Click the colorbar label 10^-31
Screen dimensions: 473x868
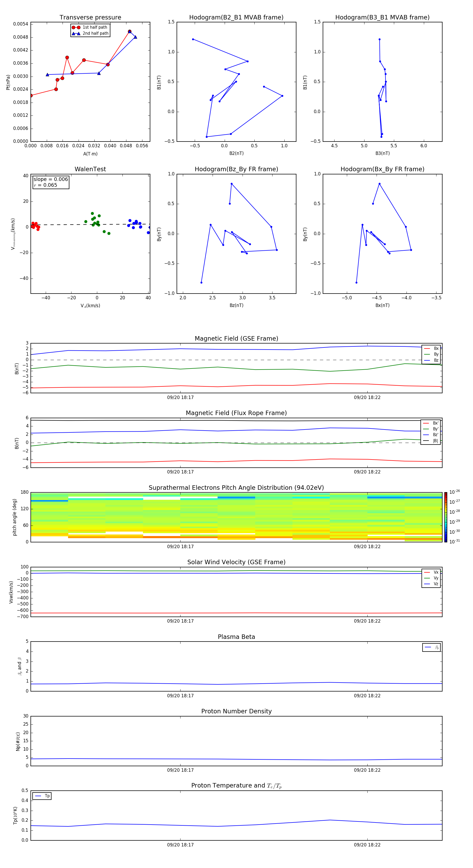click(455, 542)
